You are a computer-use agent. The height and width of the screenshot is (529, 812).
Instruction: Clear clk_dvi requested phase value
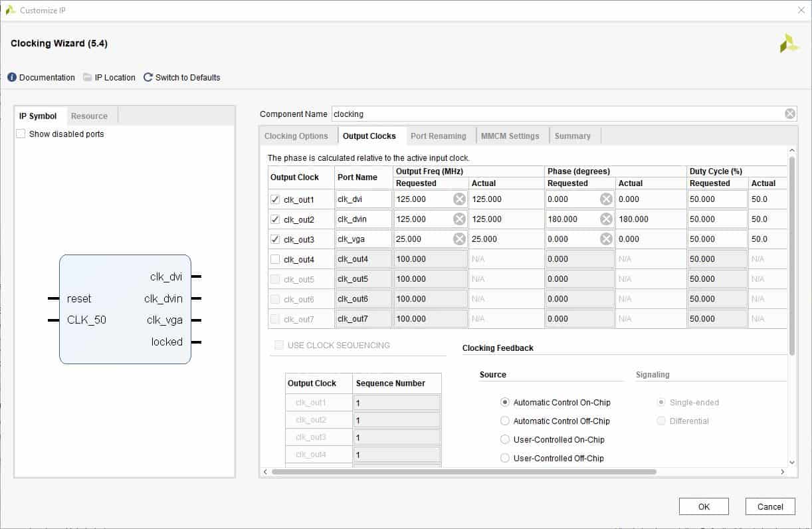pos(606,199)
